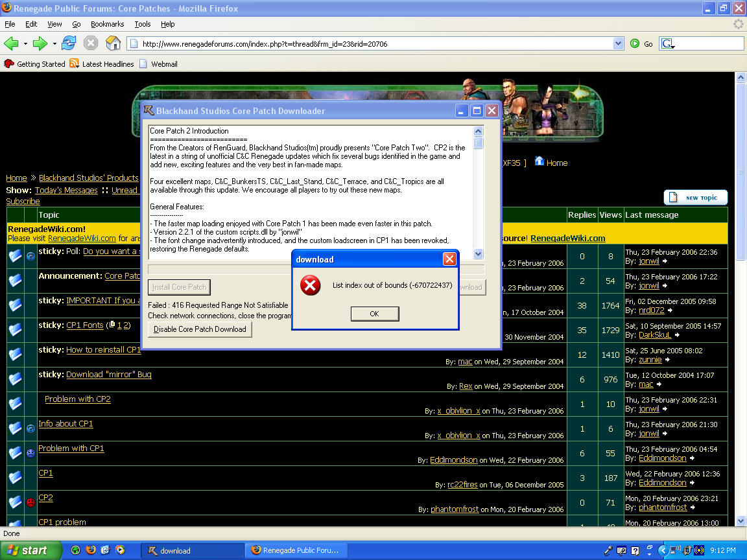Close the download error dialog
747x560 pixels.
pyautogui.click(x=449, y=259)
